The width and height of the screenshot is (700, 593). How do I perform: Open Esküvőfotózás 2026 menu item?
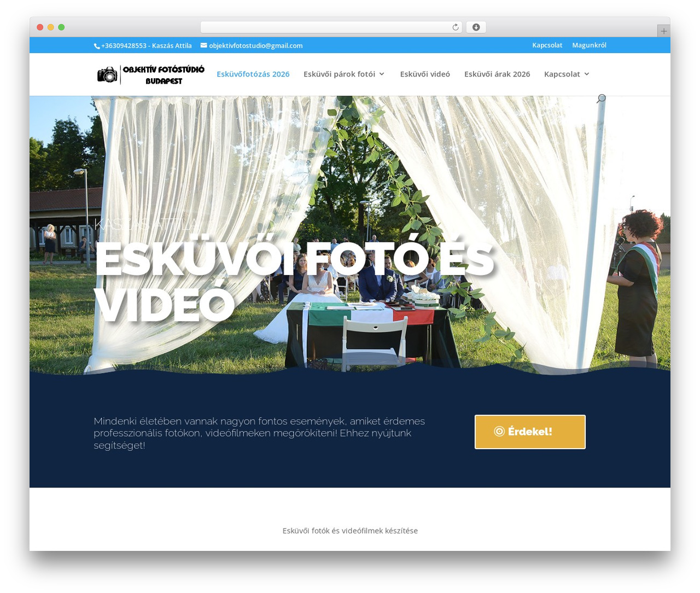click(253, 74)
